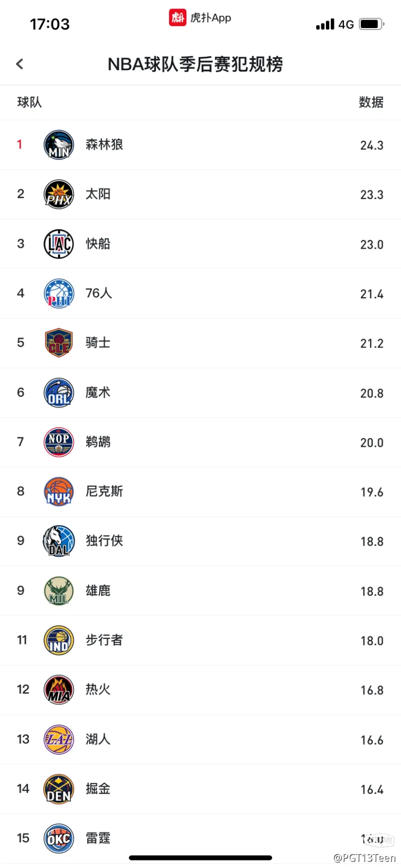This screenshot has height=868, width=401.
Task: Tap the 24.3 fouls value for 森林狼
Action: 372,145
